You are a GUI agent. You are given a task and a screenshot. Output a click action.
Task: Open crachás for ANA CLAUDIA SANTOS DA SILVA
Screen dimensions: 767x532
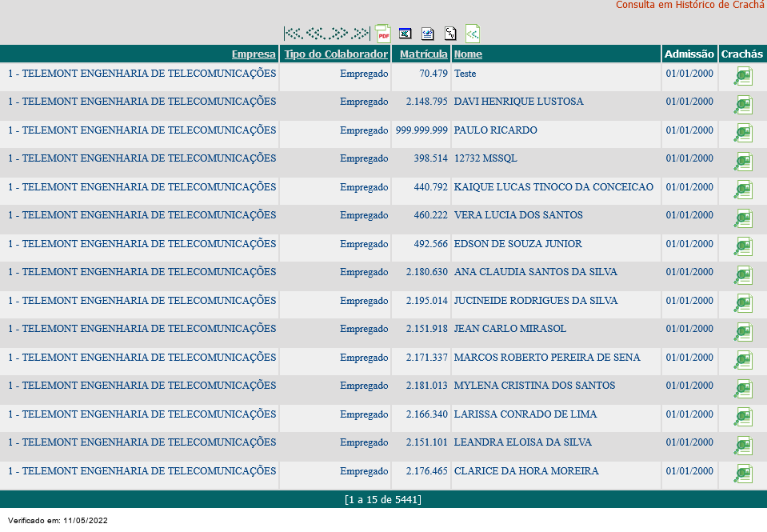[x=742, y=275]
